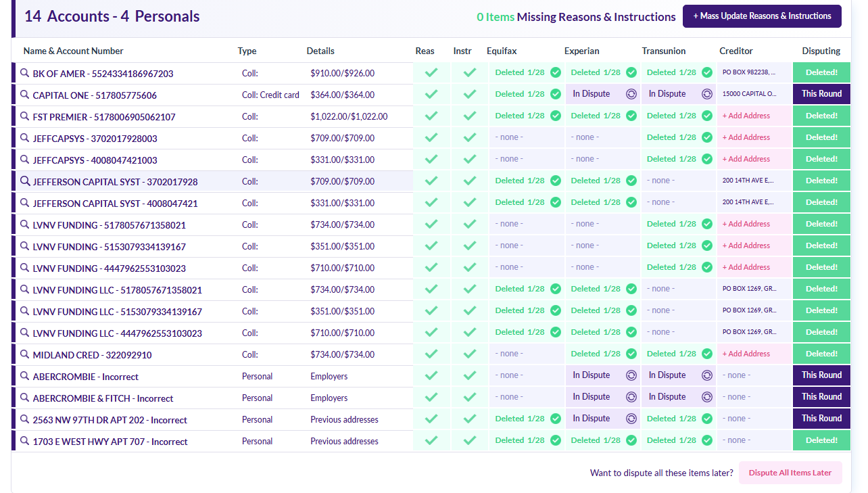The width and height of the screenshot is (868, 493).
Task: Add Address for MIDLAND CRED creditor
Action: click(746, 354)
